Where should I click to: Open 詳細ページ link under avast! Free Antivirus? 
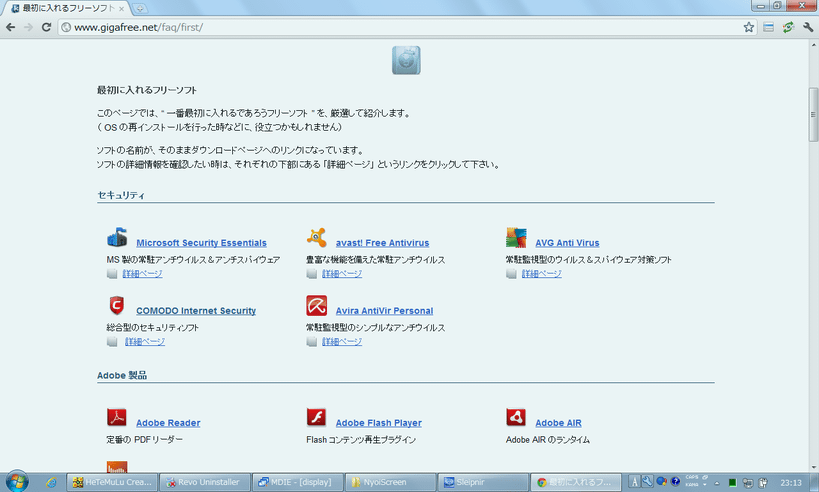pyautogui.click(x=342, y=274)
